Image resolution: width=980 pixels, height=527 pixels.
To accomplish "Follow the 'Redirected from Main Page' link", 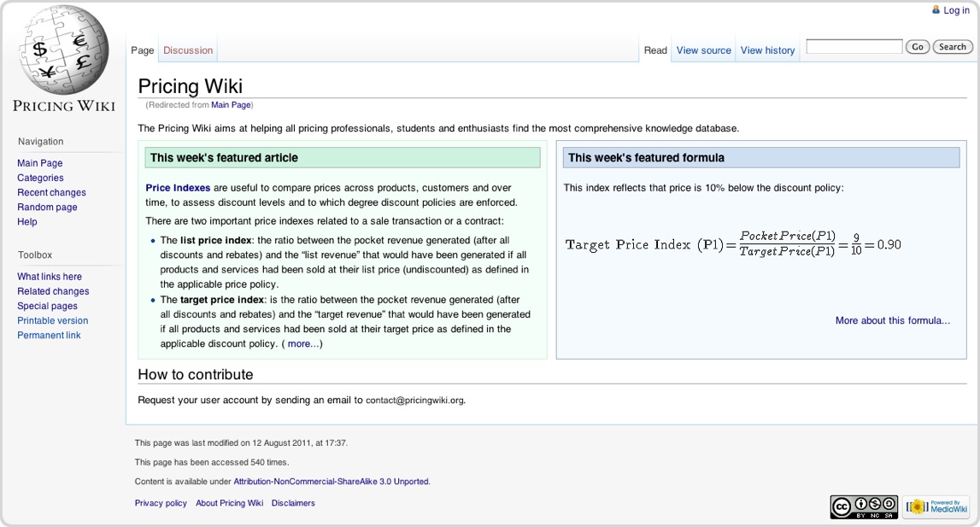I will click(x=231, y=105).
